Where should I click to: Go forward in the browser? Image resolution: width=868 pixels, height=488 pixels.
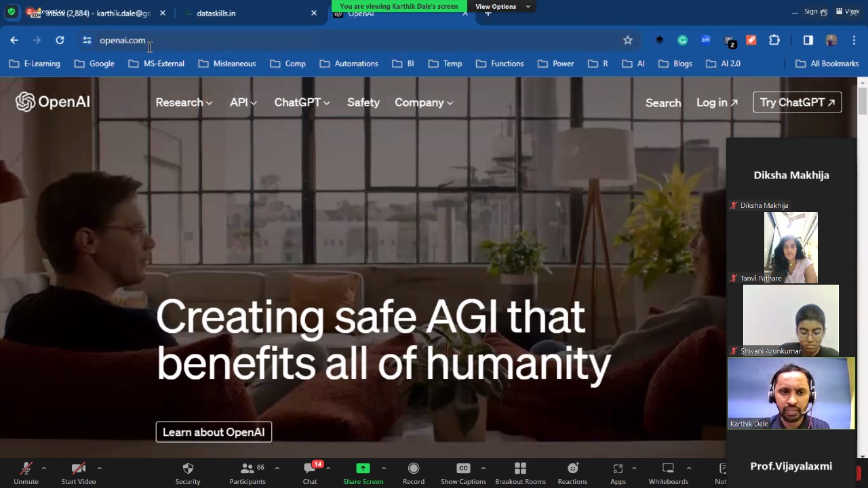[x=37, y=40]
